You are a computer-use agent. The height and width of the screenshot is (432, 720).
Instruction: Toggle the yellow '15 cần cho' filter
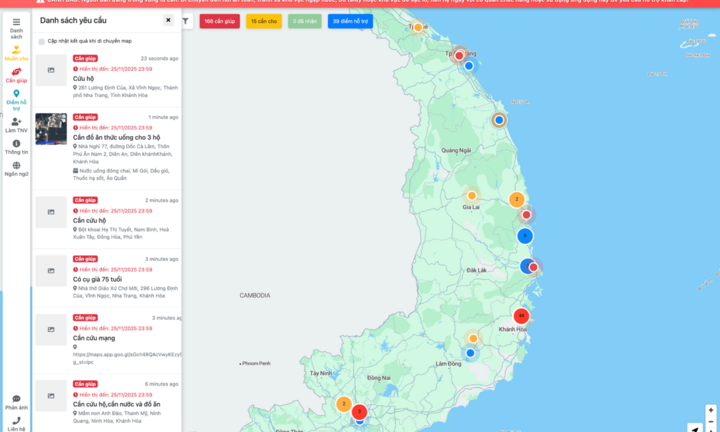pyautogui.click(x=263, y=20)
